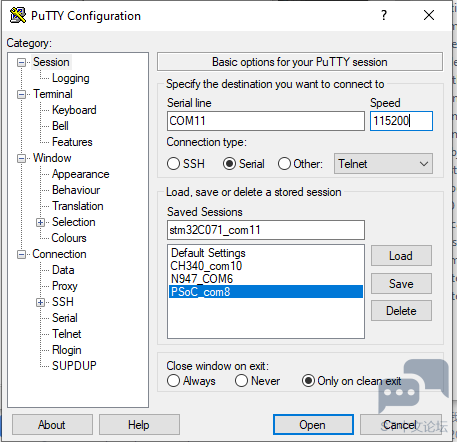Click the Save session button
Screen dimensions: 457x442
[x=401, y=284]
